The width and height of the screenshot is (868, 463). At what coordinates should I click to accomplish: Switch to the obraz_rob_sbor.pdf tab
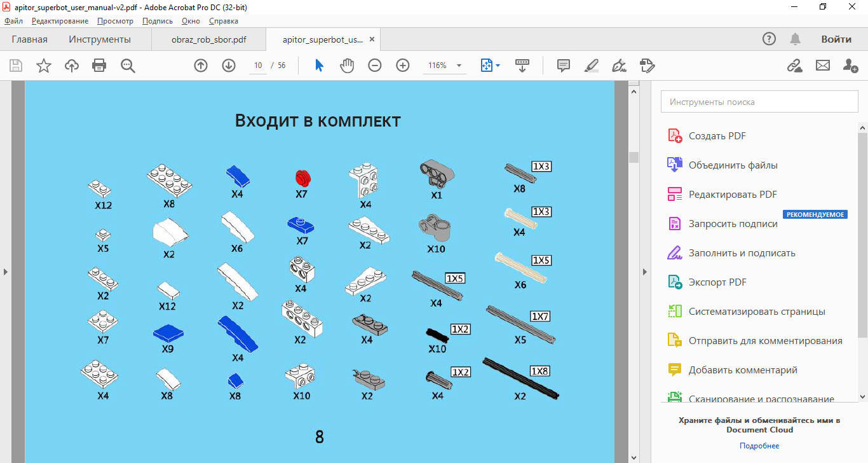pyautogui.click(x=208, y=39)
